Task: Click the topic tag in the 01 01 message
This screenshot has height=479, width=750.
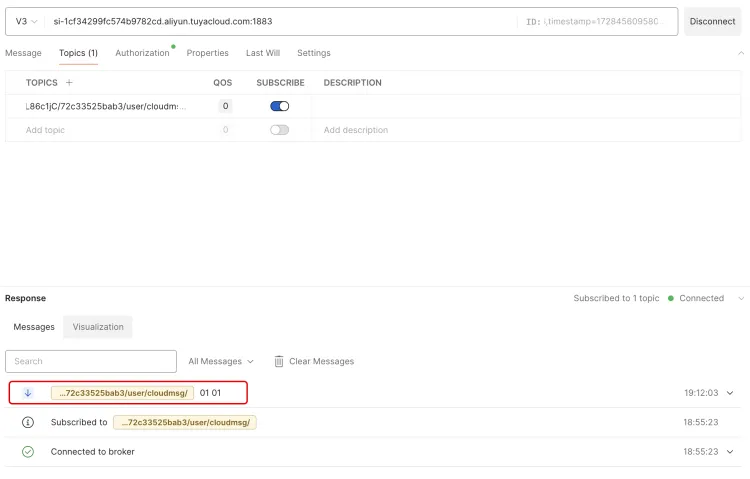Action: [122, 393]
